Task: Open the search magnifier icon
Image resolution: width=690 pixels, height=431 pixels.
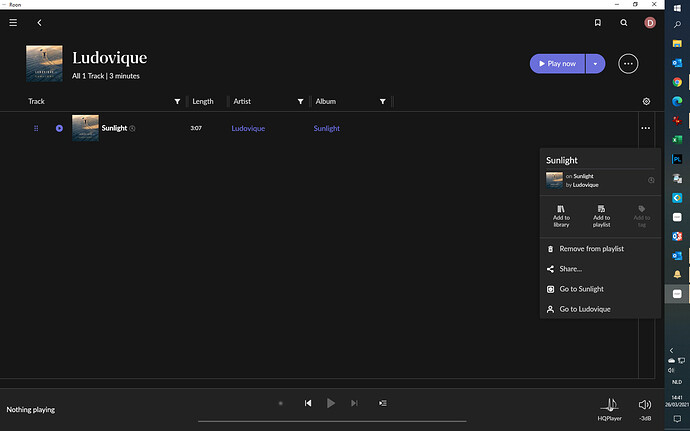Action: tap(624, 22)
